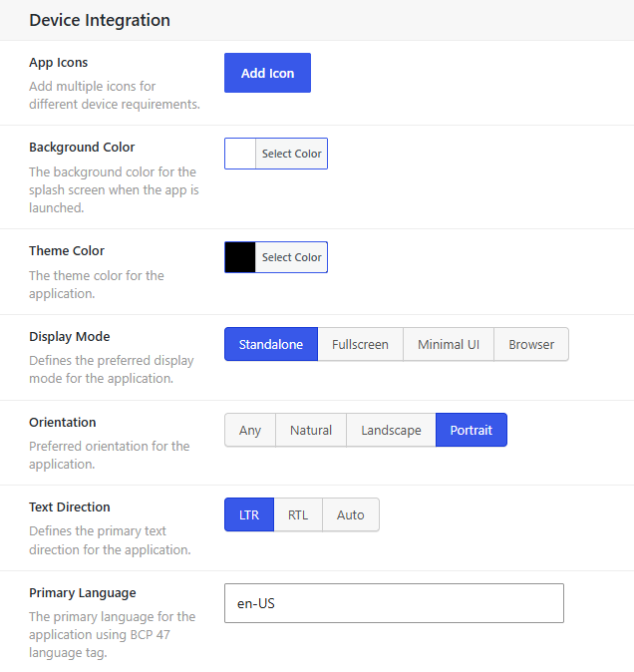Screen dimensions: 634x672
Task: Select Standalone display mode
Action: [x=271, y=344]
